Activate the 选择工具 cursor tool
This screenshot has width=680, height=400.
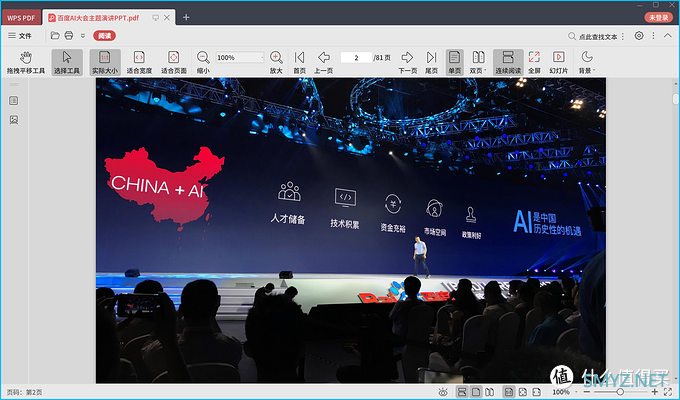(x=67, y=62)
